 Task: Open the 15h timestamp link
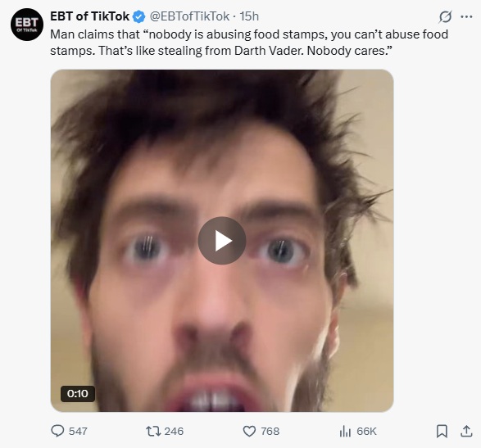pos(249,16)
